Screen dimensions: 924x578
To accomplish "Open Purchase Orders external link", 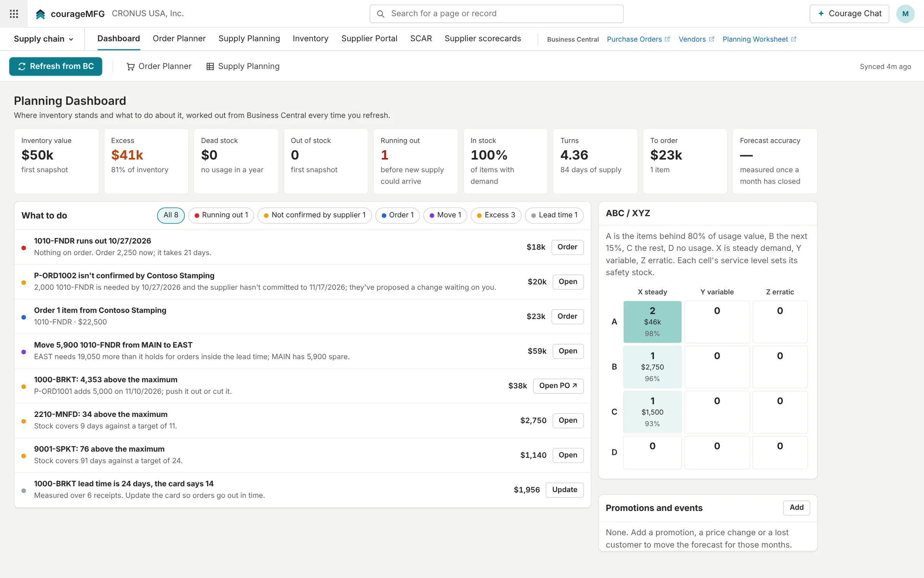I will pyautogui.click(x=638, y=39).
